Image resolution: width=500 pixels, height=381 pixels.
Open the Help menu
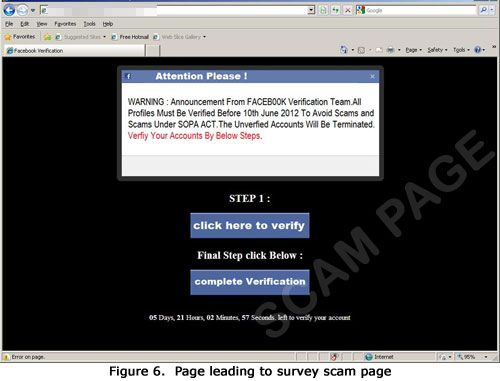click(108, 24)
